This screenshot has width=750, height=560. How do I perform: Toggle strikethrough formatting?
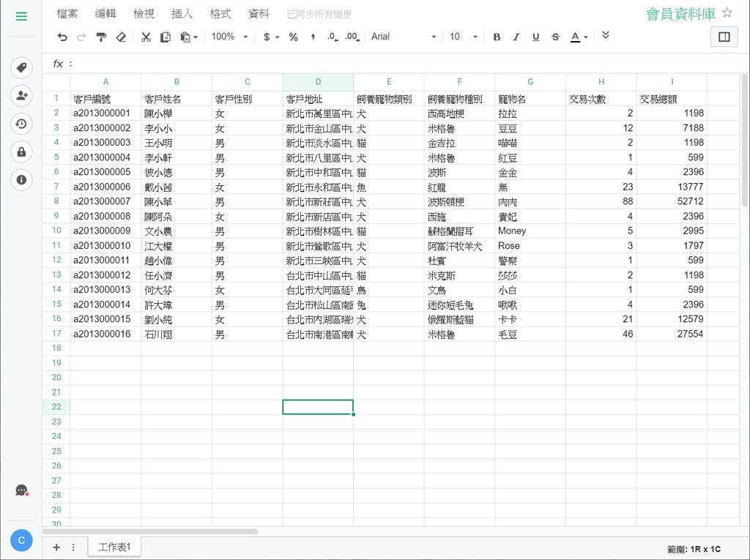click(555, 37)
